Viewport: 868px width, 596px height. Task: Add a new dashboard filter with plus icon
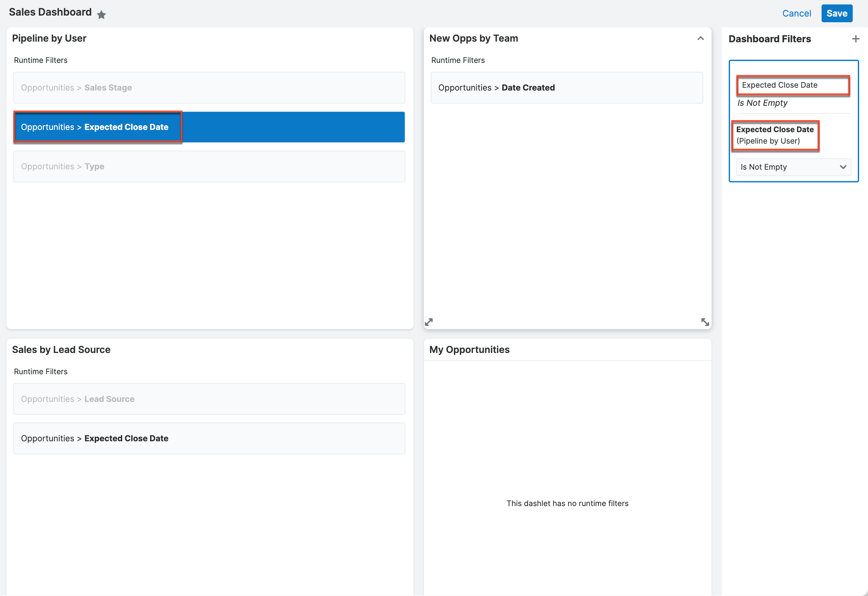856,38
